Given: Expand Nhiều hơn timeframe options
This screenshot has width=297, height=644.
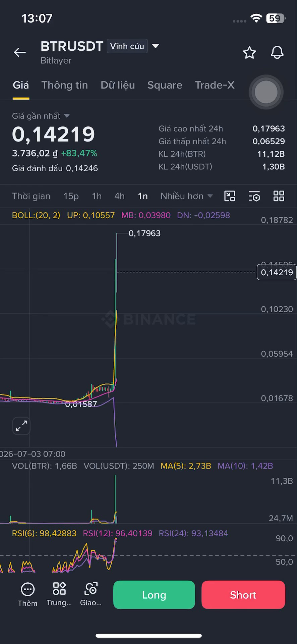Looking at the screenshot, I should [x=187, y=196].
